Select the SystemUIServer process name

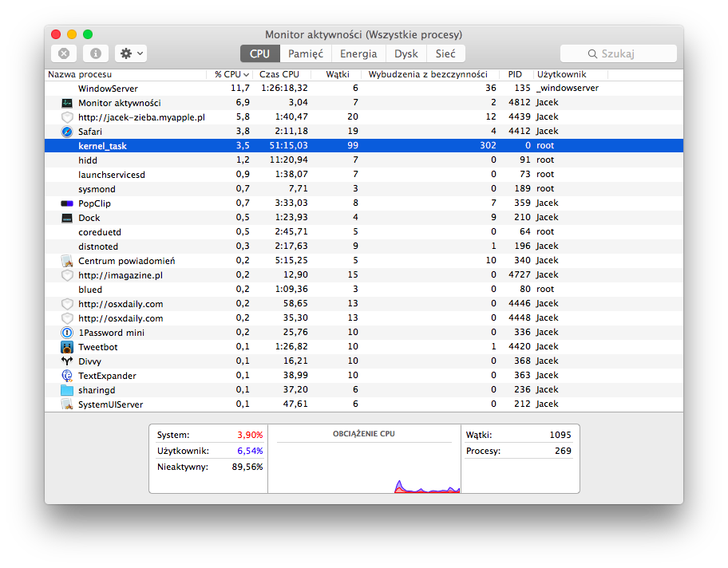[110, 404]
